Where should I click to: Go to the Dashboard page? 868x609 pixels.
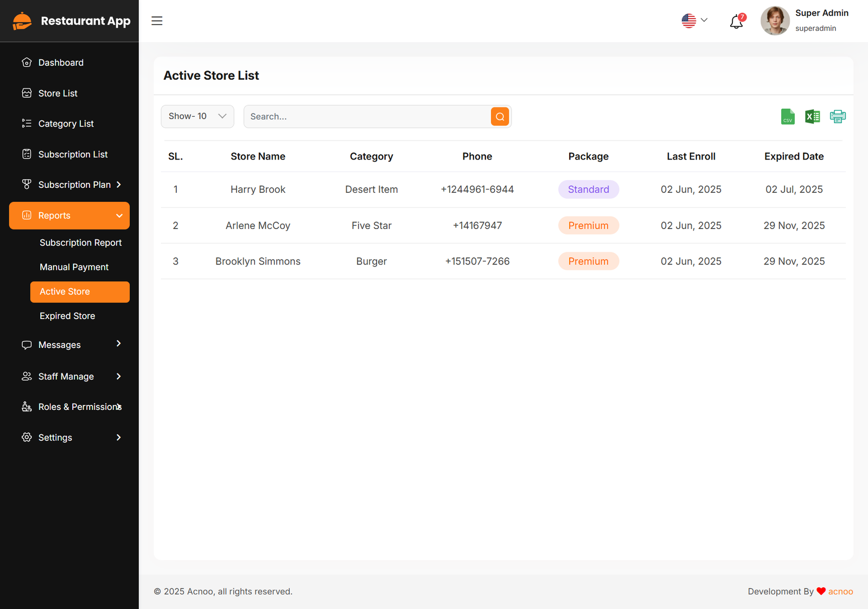[x=61, y=63]
